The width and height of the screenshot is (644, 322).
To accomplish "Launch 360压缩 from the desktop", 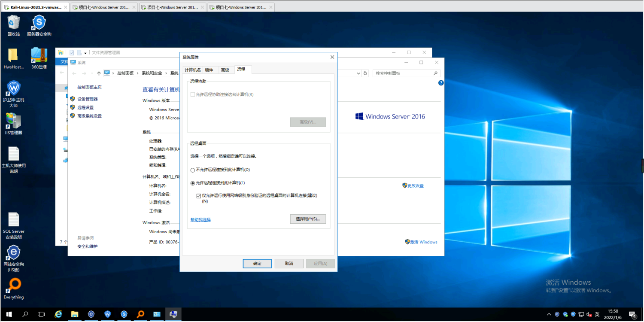I will tap(39, 59).
